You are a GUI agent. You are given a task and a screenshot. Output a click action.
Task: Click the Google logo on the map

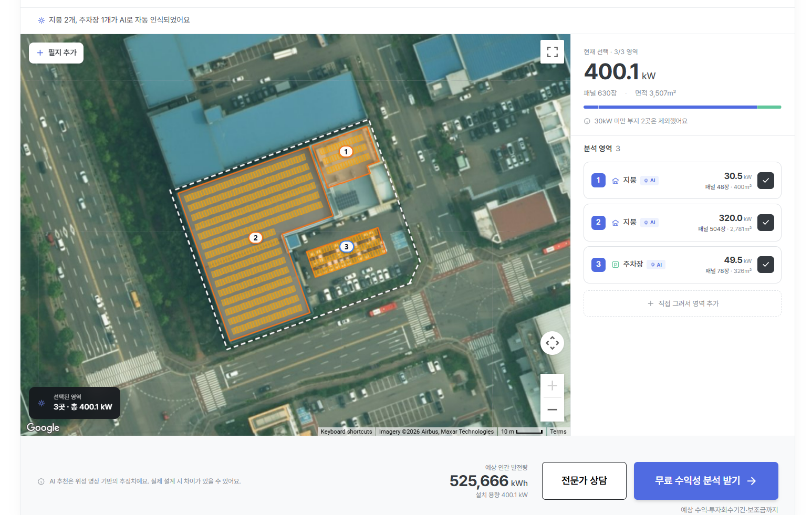click(x=43, y=427)
